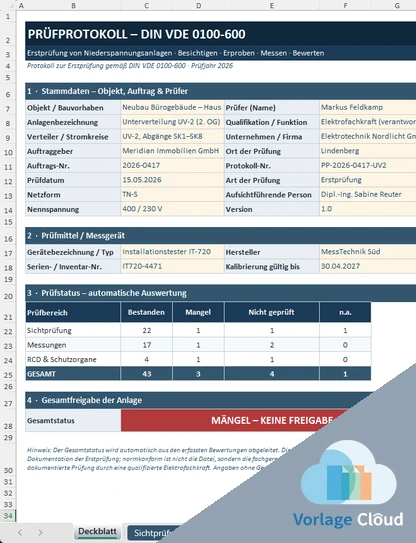
Task: Switch to the Deckblatt sheet tab
Action: pyautogui.click(x=97, y=532)
